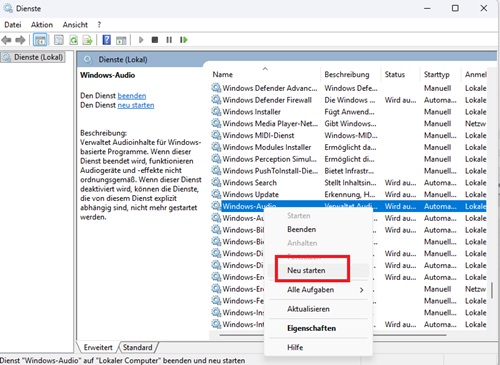
Task: Open the Datei menu
Action: point(13,25)
